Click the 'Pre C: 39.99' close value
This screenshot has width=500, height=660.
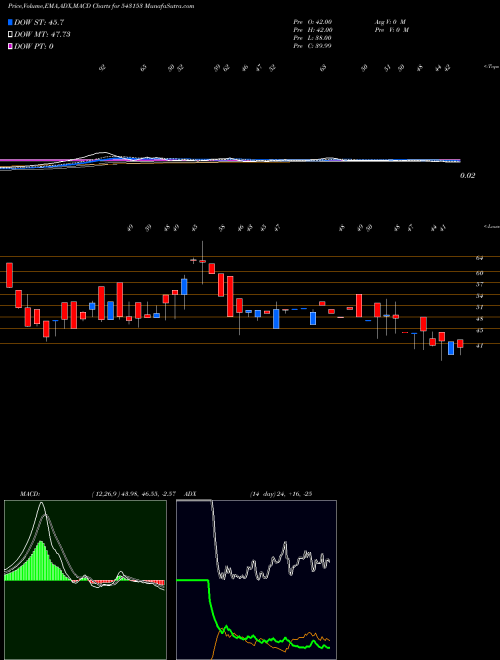click(313, 46)
